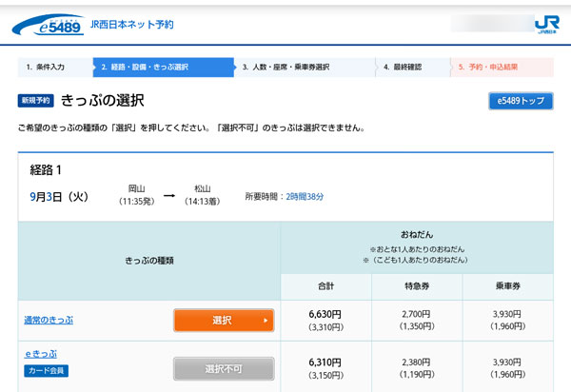Click the カード会員 badge
Viewport: 571px width, 392px height.
click(46, 370)
